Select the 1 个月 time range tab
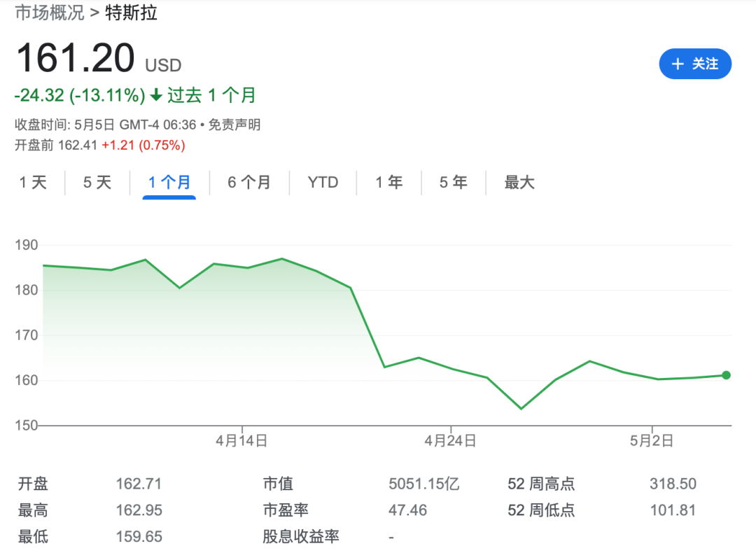 tap(169, 182)
